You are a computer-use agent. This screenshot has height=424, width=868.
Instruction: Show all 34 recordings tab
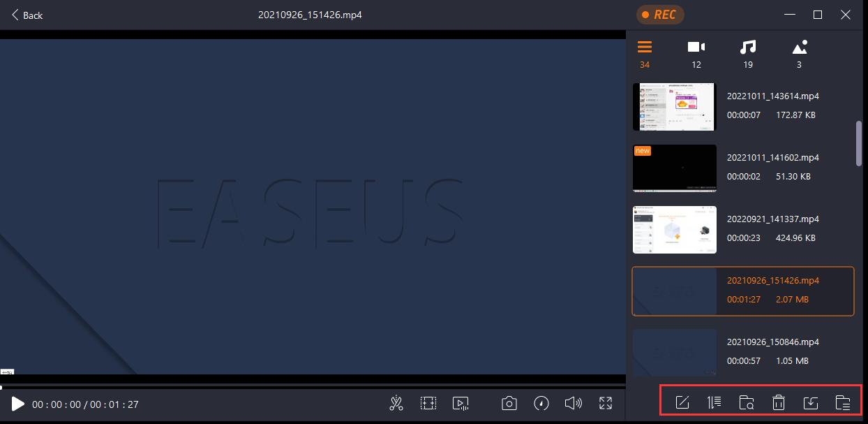point(645,54)
